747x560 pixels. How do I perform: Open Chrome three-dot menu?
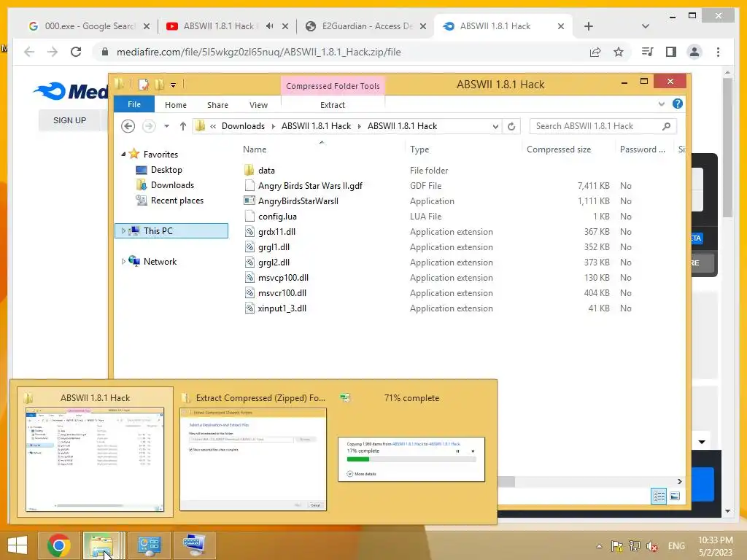pyautogui.click(x=718, y=52)
